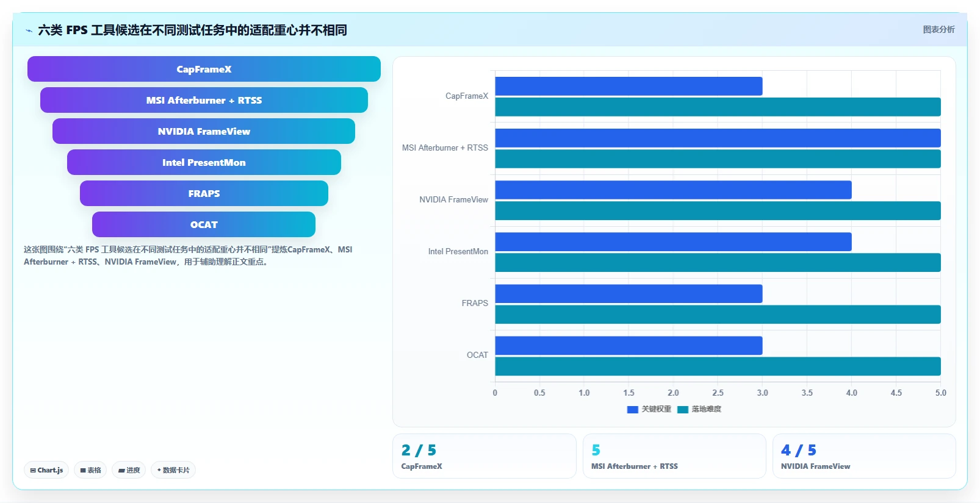This screenshot has width=980, height=503.
Task: Click the panel title 六类 FPS 工具候选
Action: coord(192,30)
